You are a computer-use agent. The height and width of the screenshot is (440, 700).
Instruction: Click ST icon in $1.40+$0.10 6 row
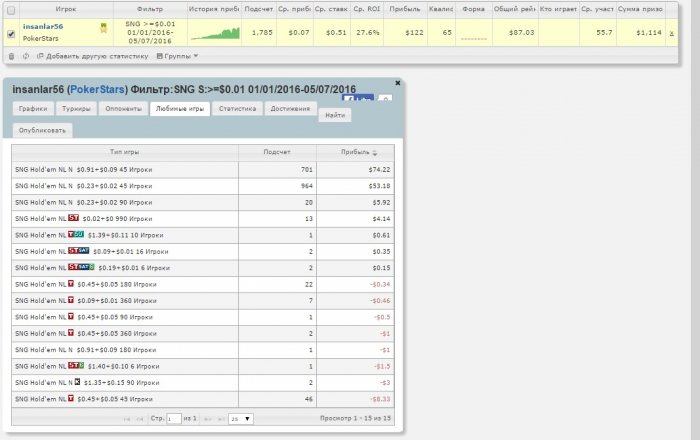coord(76,365)
